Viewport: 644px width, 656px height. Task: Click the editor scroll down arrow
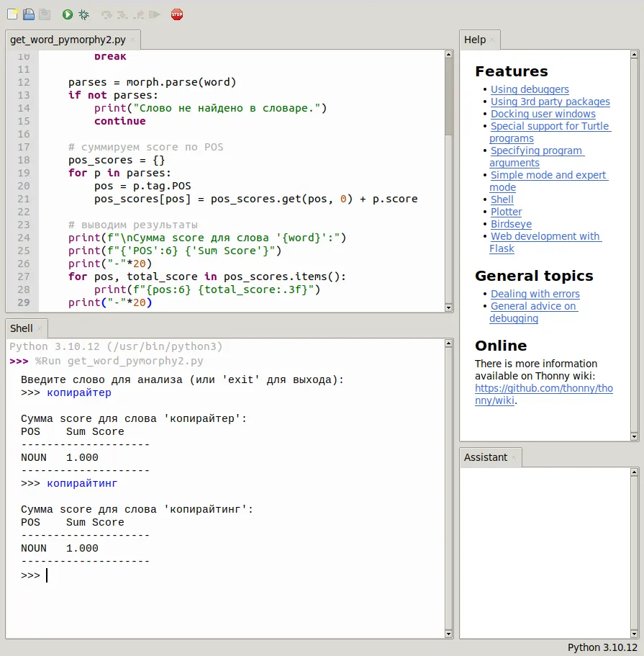coord(449,308)
